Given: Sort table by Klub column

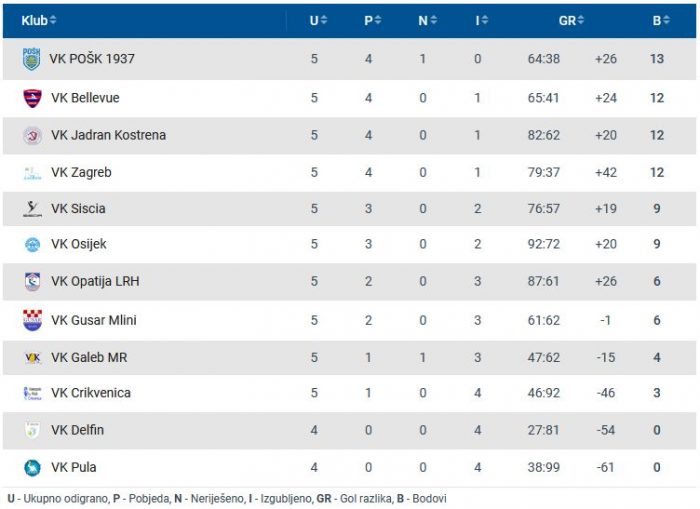Looking at the screenshot, I should pos(39,20).
